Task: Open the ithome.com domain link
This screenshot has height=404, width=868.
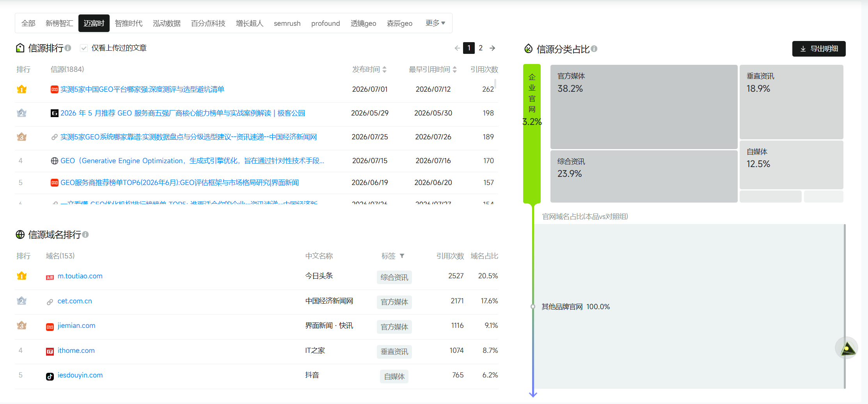Action: pyautogui.click(x=76, y=351)
